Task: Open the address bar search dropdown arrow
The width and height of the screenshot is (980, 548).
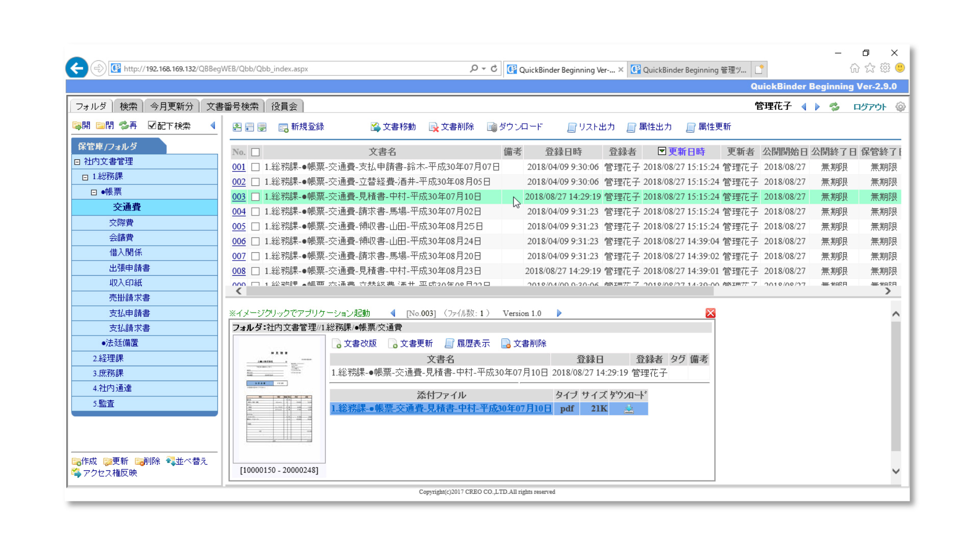Action: pos(484,68)
